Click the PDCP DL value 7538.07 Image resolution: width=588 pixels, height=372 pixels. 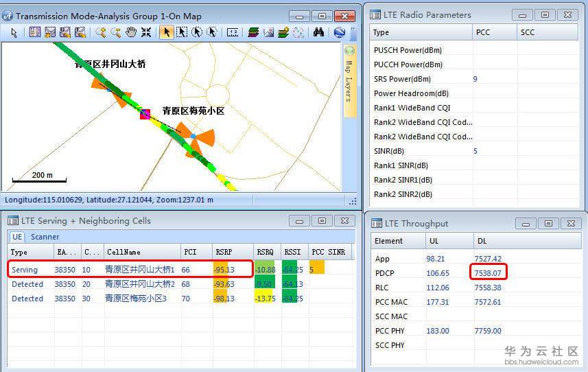pyautogui.click(x=488, y=273)
